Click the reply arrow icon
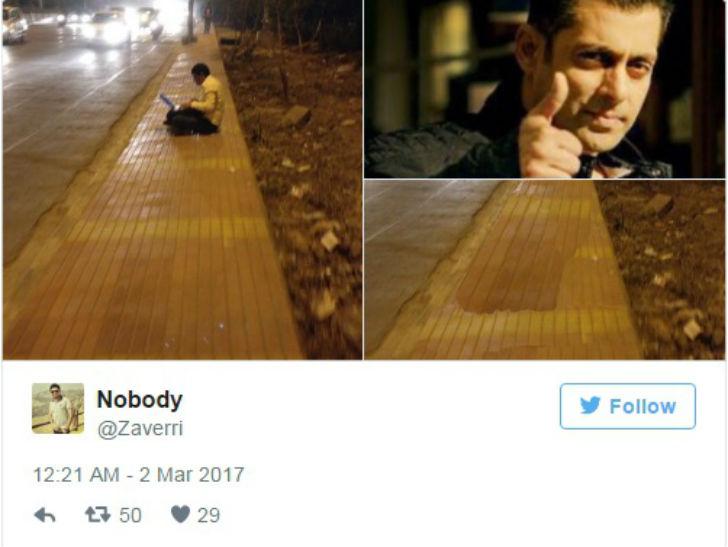The image size is (728, 547). [x=45, y=515]
